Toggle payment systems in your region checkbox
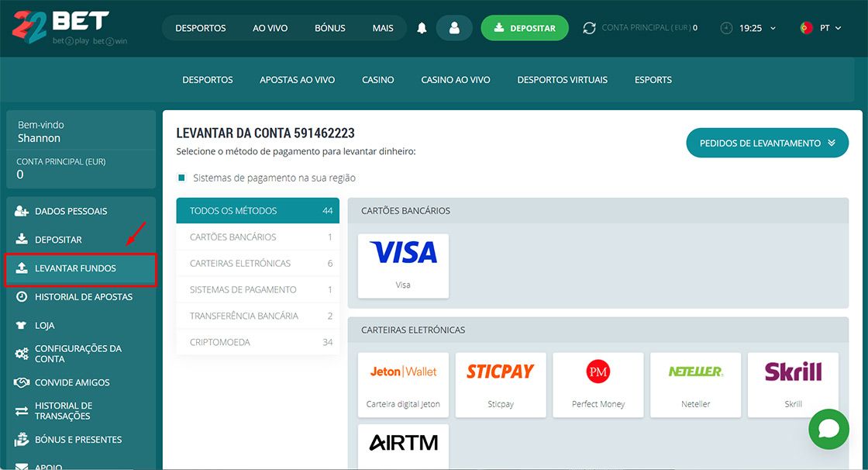 182,178
